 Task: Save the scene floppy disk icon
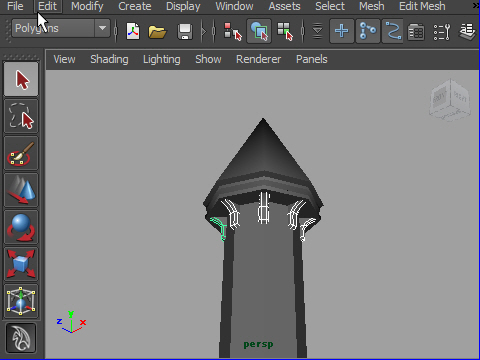click(x=185, y=32)
